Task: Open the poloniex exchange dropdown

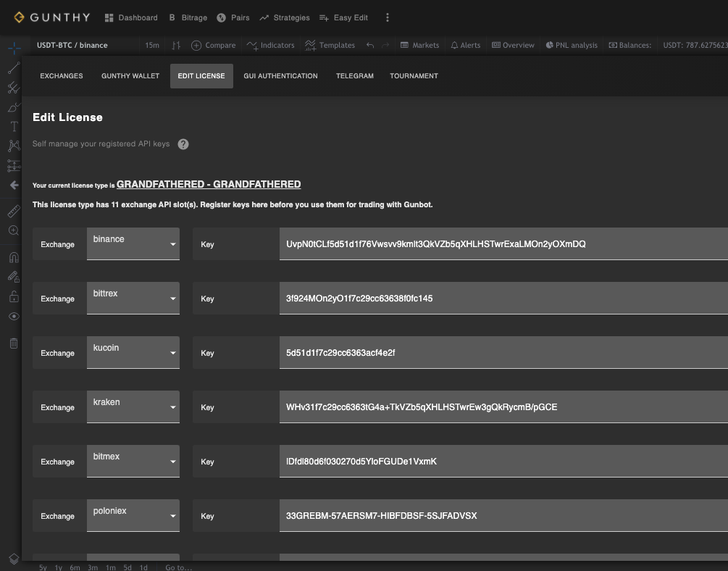Action: tap(133, 516)
